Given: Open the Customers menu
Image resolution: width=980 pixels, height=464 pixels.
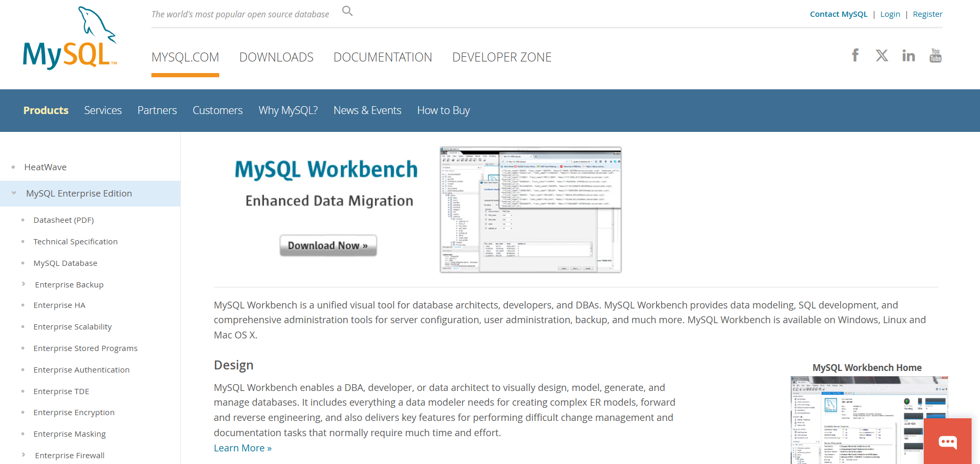Looking at the screenshot, I should (x=218, y=110).
